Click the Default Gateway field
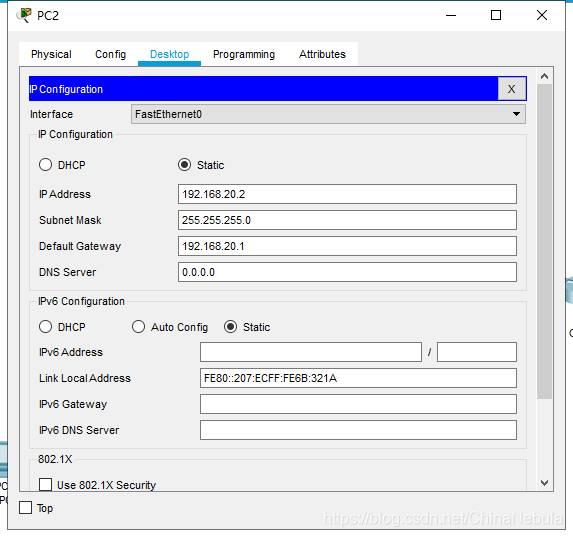Viewport: 573px width, 537px height. (347, 246)
